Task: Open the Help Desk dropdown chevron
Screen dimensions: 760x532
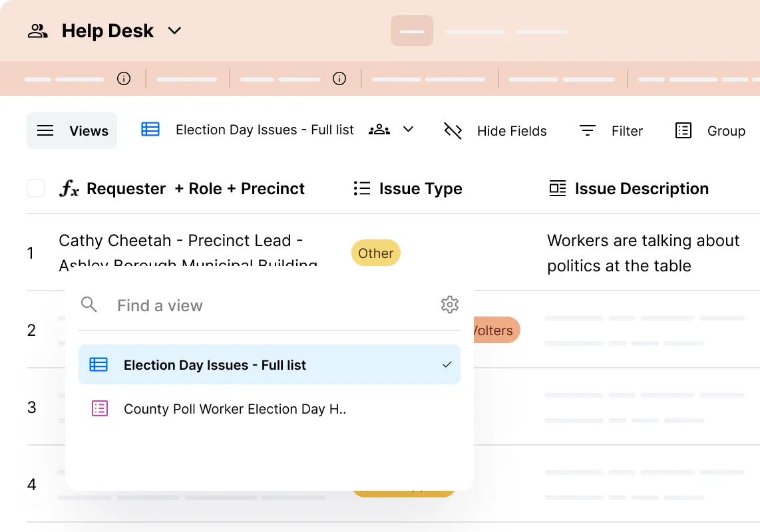Action: point(174,31)
